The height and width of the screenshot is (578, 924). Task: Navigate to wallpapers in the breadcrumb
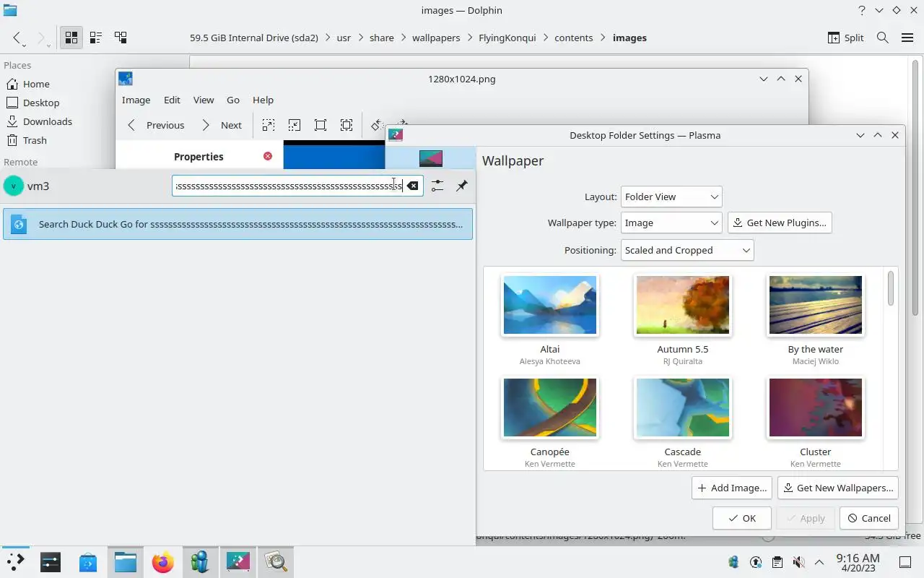coord(436,38)
